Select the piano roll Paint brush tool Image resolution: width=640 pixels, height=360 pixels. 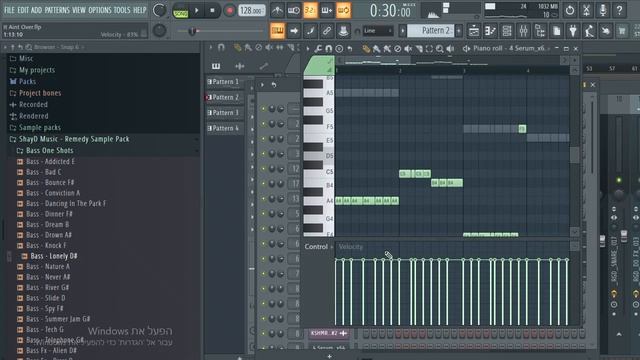[376, 49]
